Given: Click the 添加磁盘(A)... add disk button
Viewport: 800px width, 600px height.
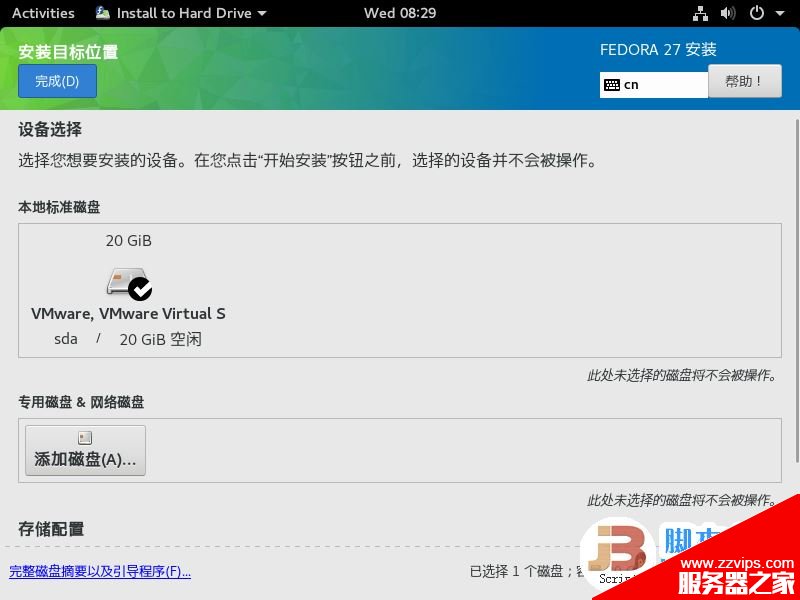Looking at the screenshot, I should click(x=85, y=451).
